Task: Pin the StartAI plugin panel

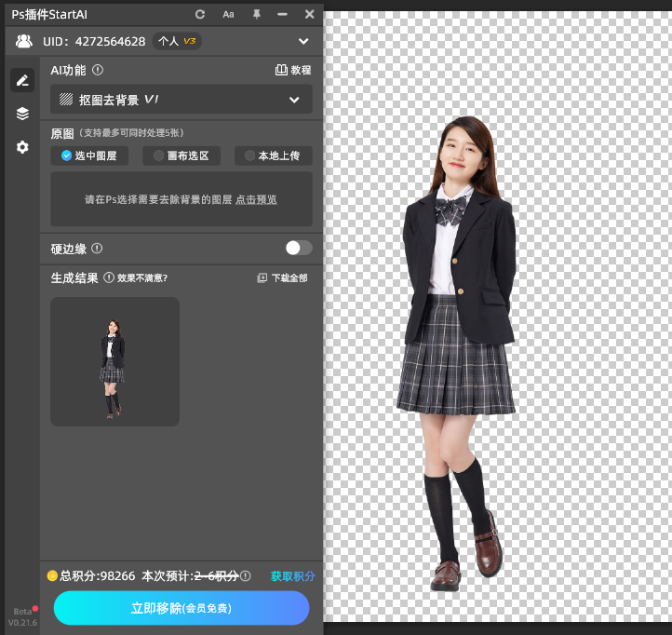Action: click(257, 14)
